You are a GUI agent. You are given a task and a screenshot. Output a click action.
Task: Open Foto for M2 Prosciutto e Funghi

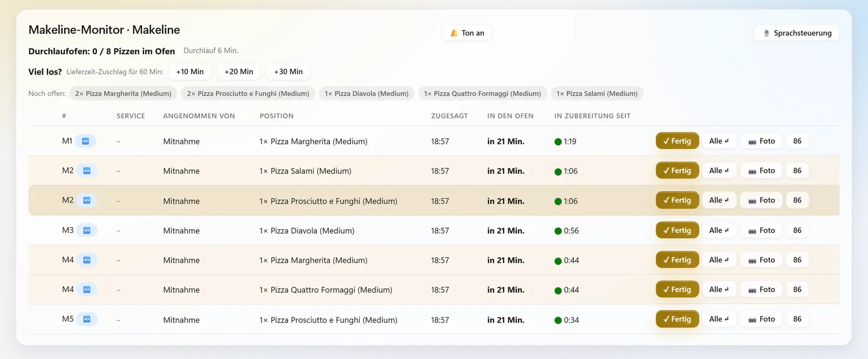pos(762,200)
